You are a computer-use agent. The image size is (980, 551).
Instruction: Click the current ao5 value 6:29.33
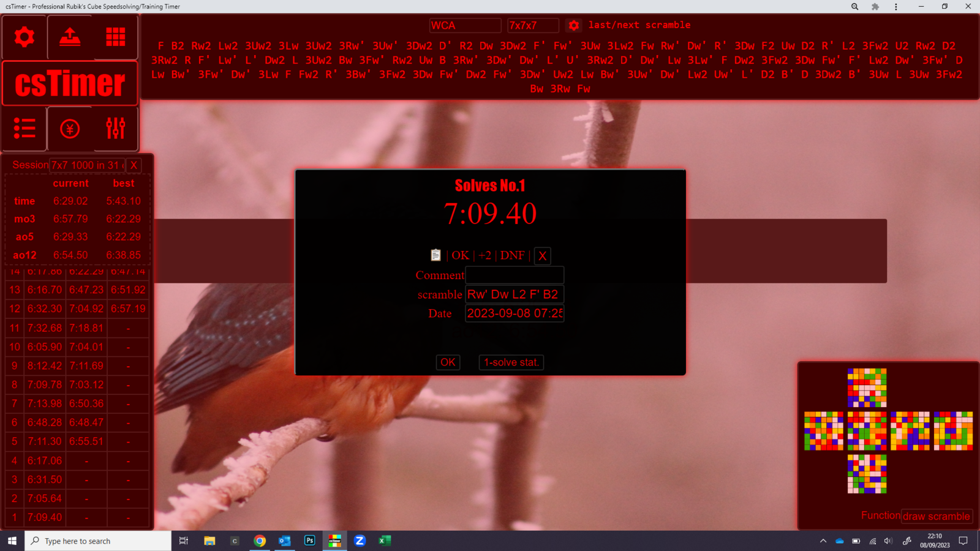point(70,237)
